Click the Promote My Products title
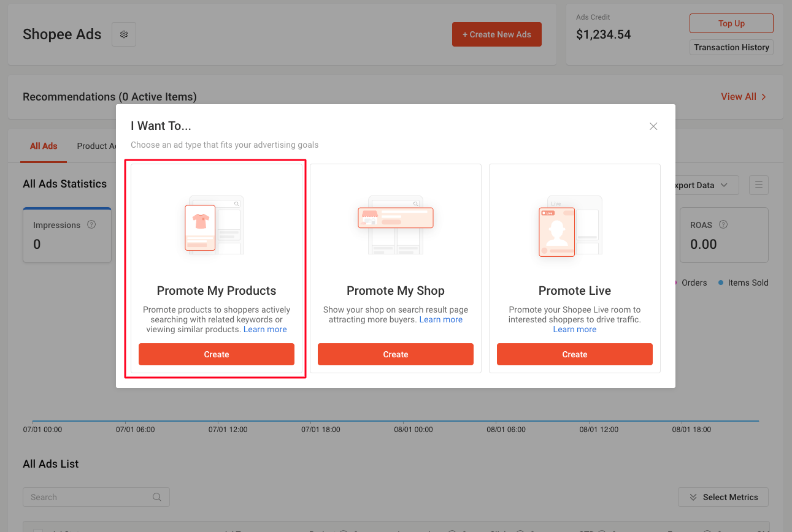 coord(217,291)
